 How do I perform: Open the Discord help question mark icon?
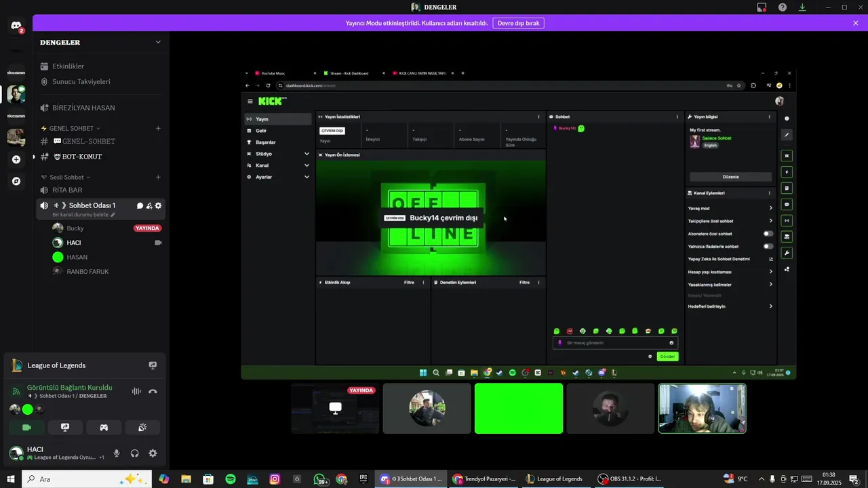[x=783, y=7]
